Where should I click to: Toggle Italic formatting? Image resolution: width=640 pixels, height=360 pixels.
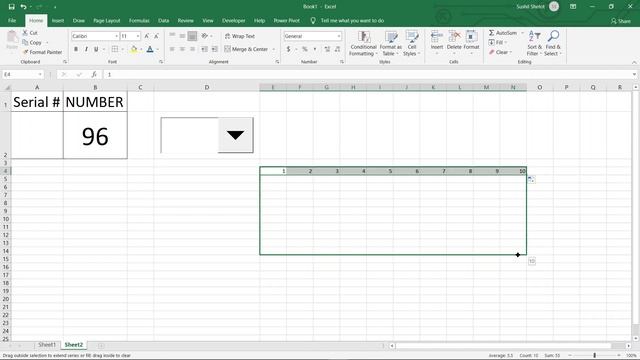tap(86, 49)
